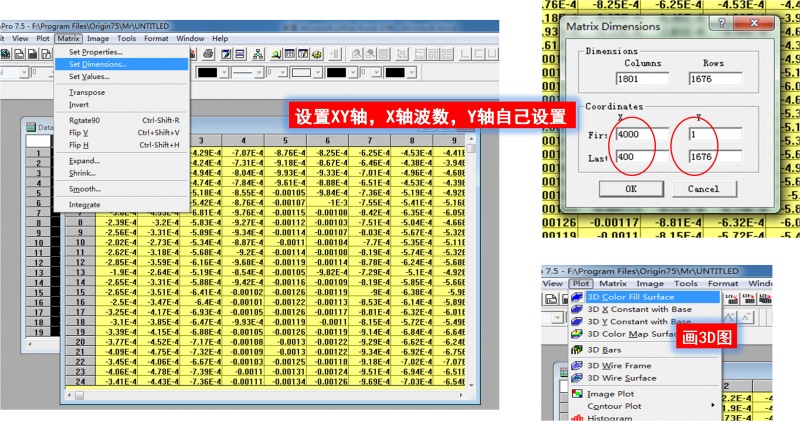This screenshot has width=800, height=421.
Task: Click the toolbar icon left of Project Explorer
Action: (x=240, y=54)
